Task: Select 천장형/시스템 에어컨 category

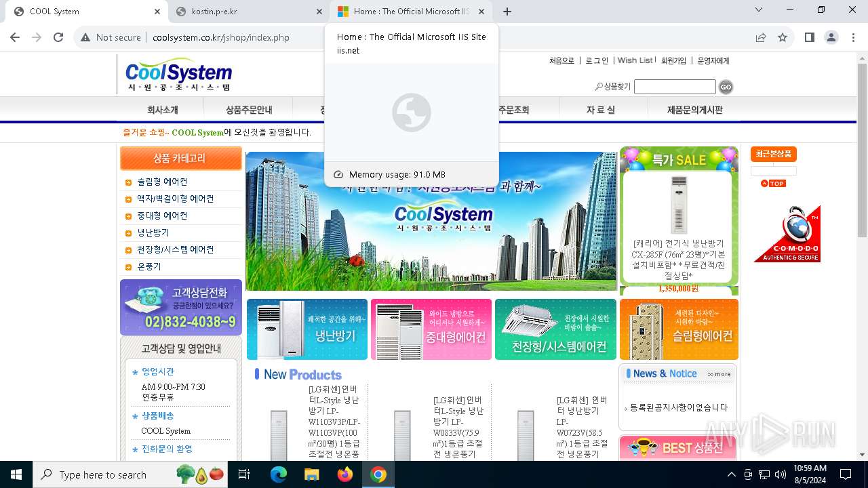Action: click(175, 250)
